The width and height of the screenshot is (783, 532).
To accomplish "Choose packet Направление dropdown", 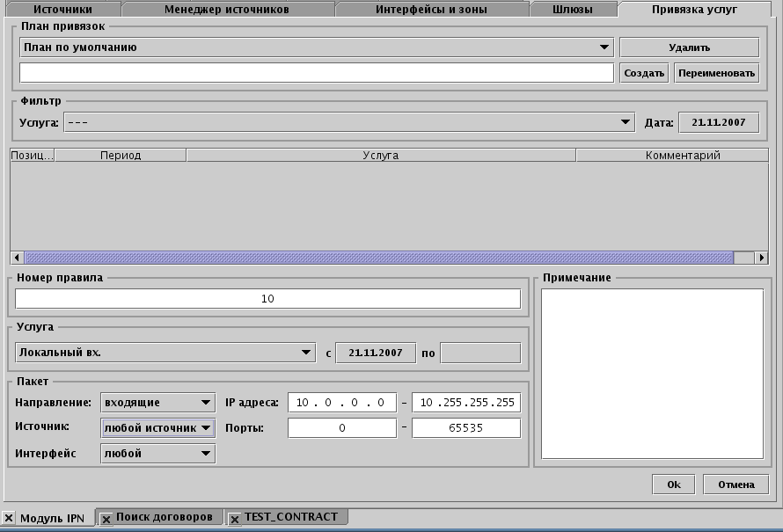I will (206, 403).
